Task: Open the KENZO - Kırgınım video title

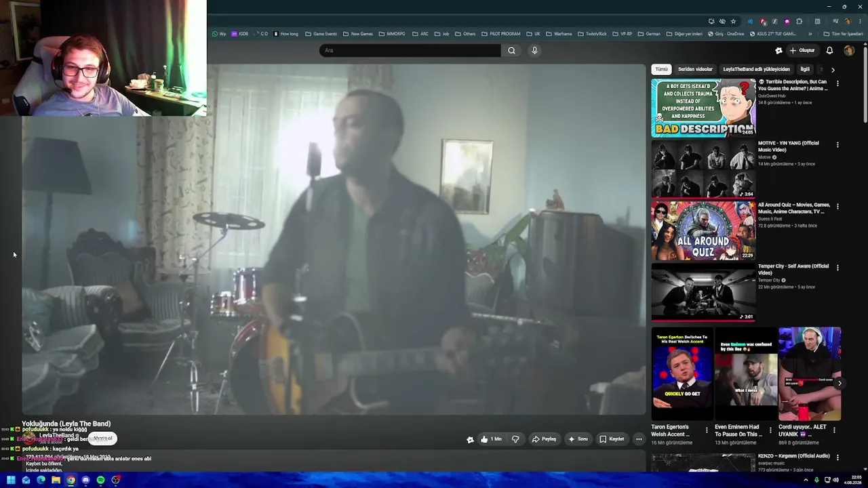Action: (794, 456)
